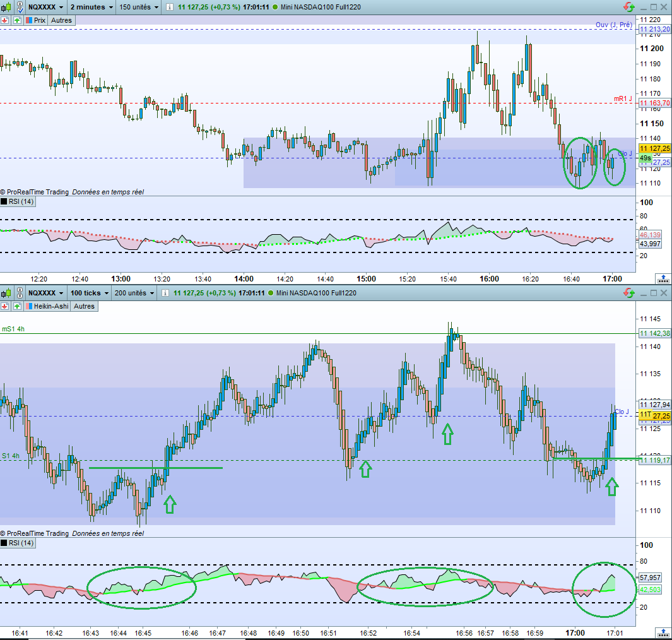
Task: Click the candlestick chart style icon in top chart
Action: pos(6,7)
